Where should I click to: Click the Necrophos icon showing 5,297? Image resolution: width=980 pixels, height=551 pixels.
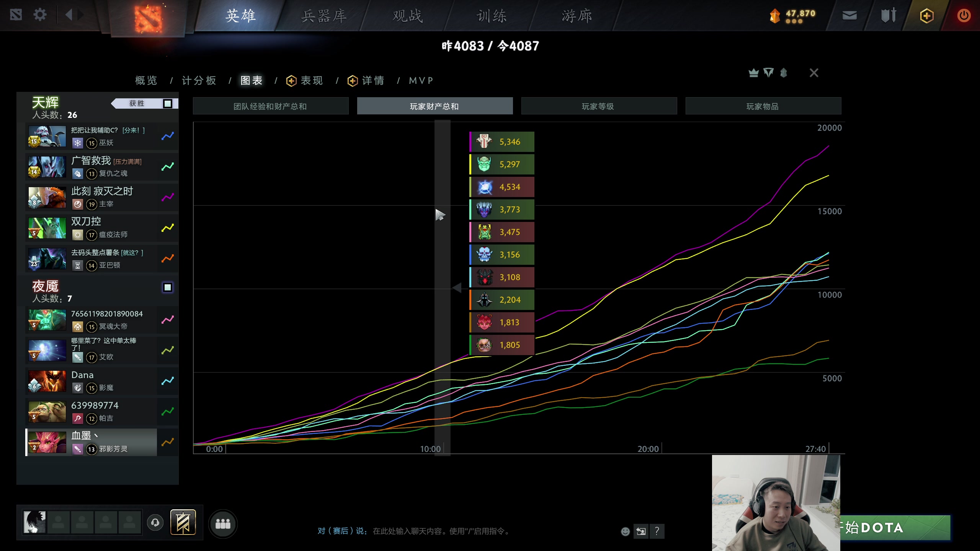484,164
